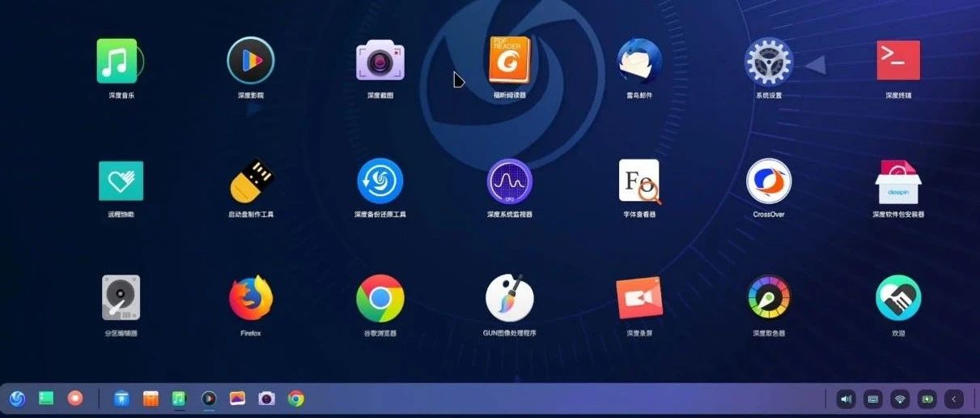This screenshot has width=980, height=418.
Task: Click the "深度备份还原工具" label
Action: (x=380, y=215)
